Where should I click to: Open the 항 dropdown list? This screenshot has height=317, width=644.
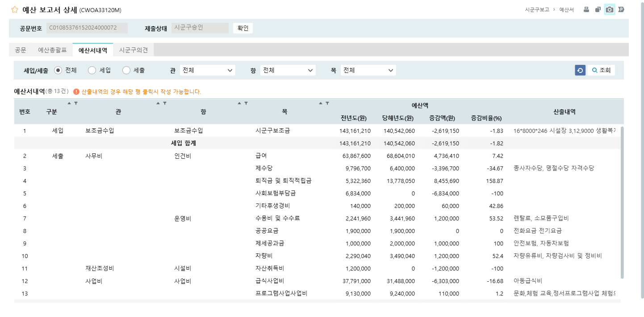288,70
